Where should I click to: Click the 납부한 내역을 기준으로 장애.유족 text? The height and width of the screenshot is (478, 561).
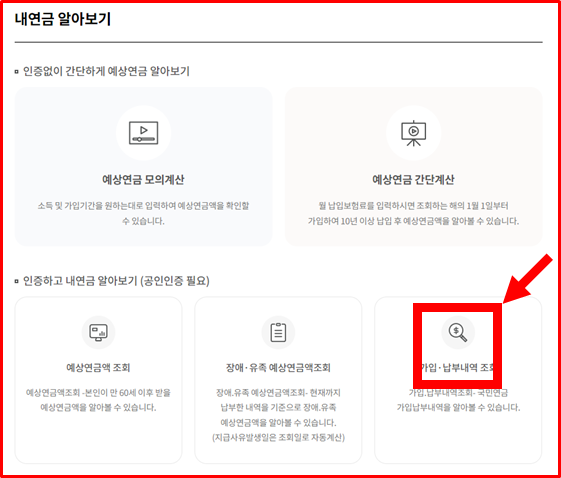tap(278, 407)
